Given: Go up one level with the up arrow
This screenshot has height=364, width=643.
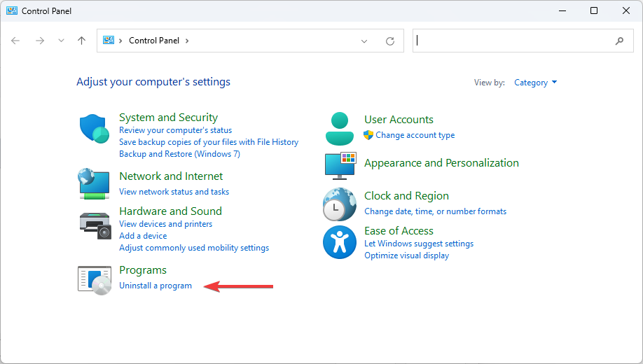Looking at the screenshot, I should pos(82,41).
